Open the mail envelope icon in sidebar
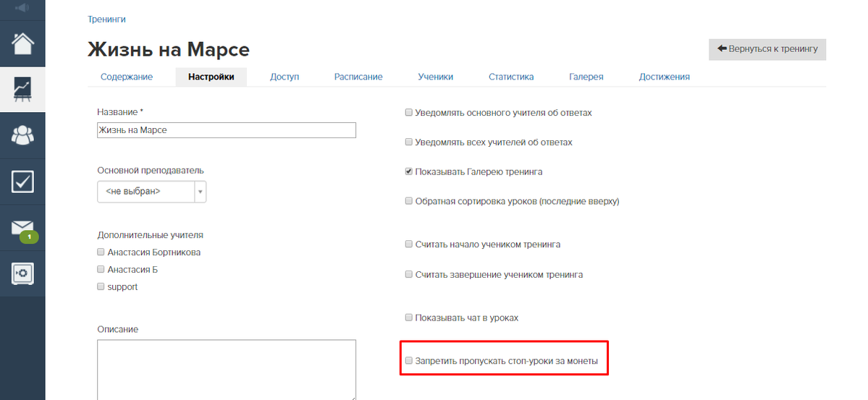The width and height of the screenshot is (868, 400). pyautogui.click(x=22, y=227)
